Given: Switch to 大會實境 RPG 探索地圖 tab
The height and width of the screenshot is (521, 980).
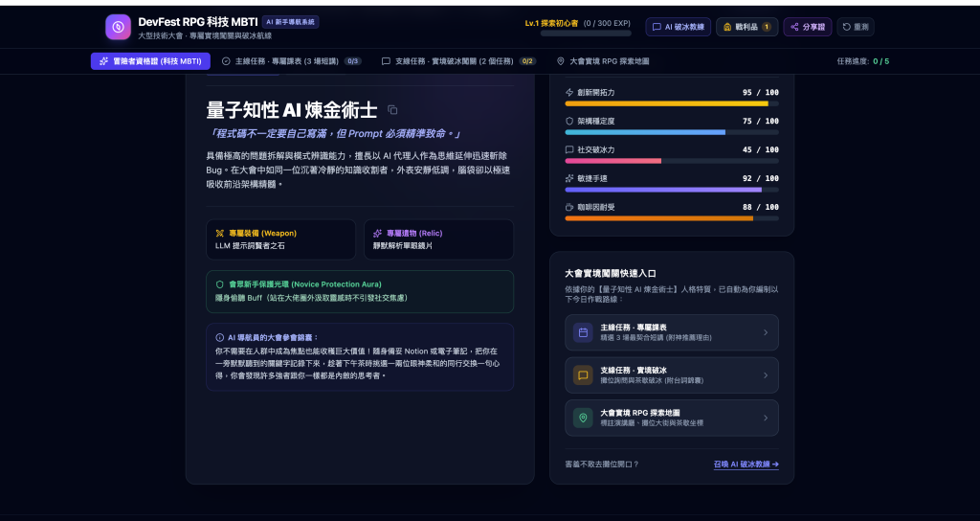Looking at the screenshot, I should pos(603,61).
